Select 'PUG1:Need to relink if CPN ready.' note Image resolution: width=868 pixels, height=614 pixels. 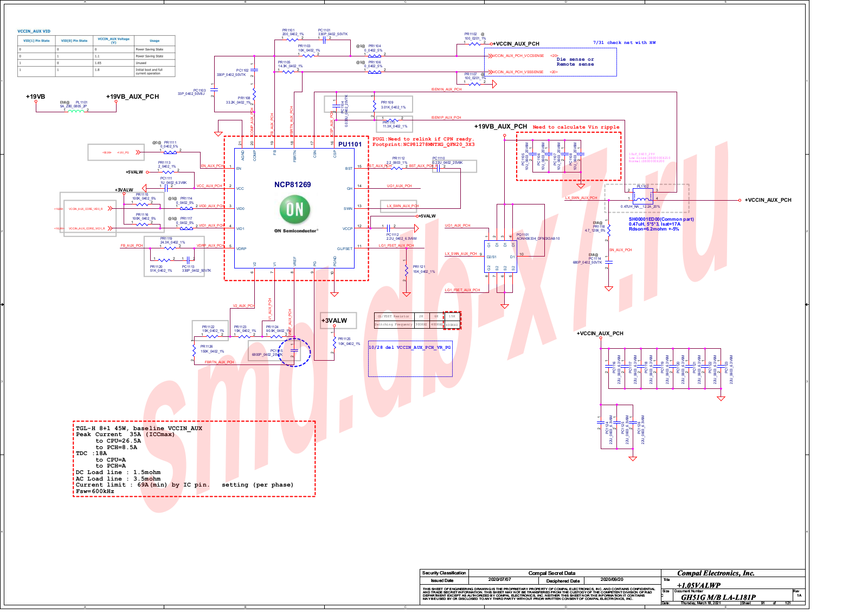pos(423,139)
